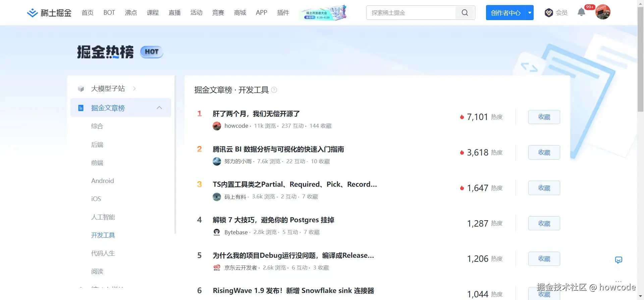Open 活动 in the top nav

(196, 13)
